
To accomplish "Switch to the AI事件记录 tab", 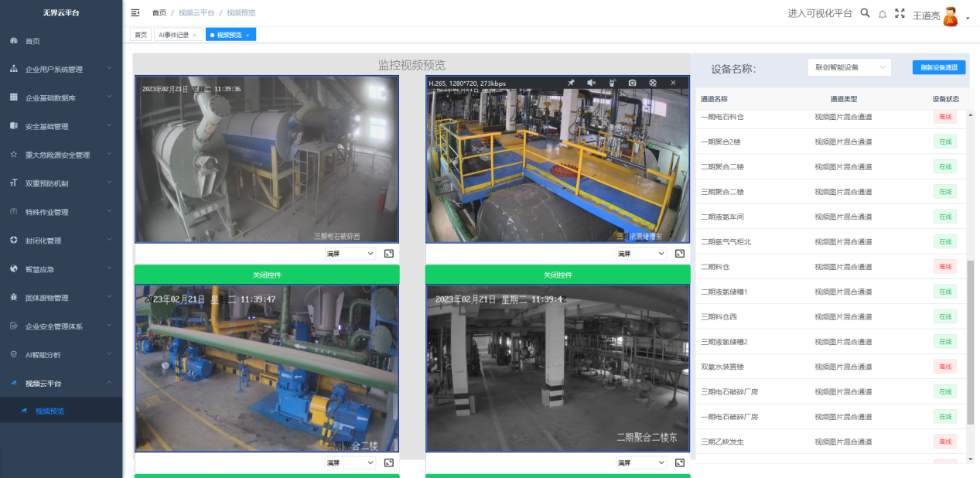I will pos(172,35).
